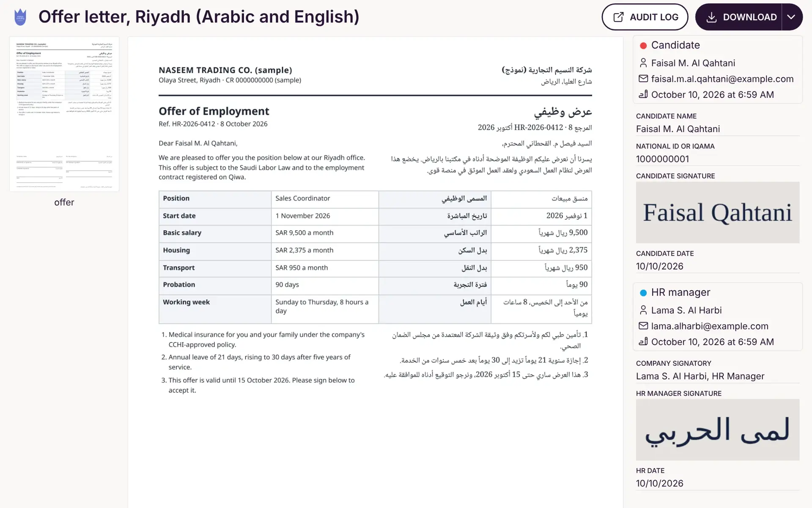This screenshot has width=812, height=508.
Task: Click the Arabic HR manager signature image
Action: coord(718,430)
